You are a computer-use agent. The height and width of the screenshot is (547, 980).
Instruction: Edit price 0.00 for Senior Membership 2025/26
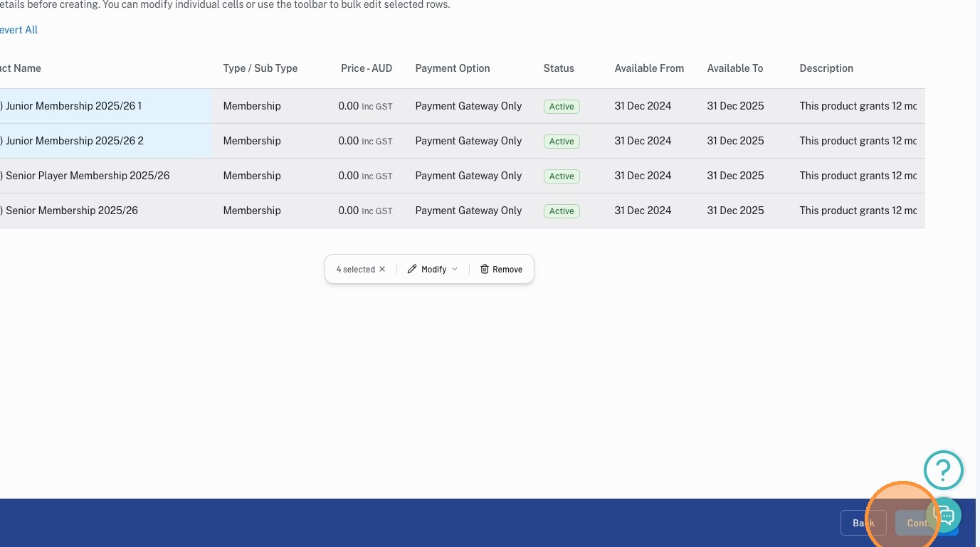pos(349,211)
